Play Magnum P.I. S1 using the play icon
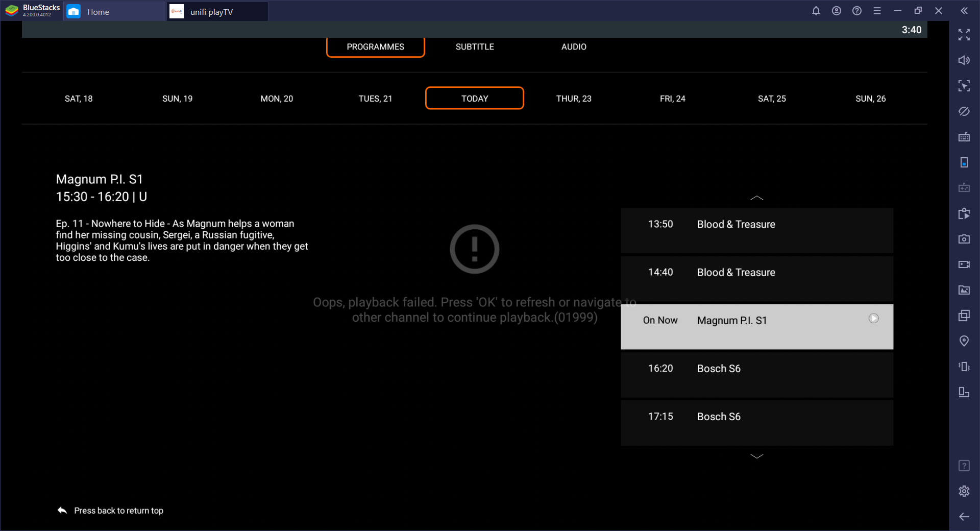Viewport: 980px width, 531px height. (x=874, y=319)
